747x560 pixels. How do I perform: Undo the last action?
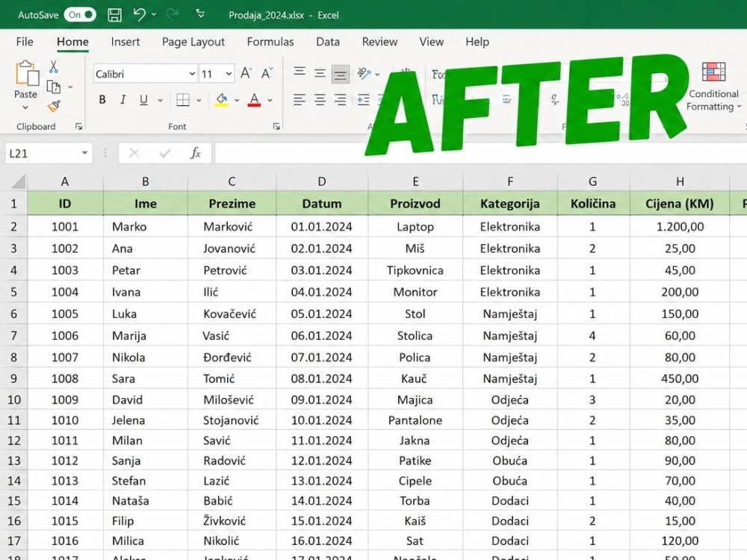[139, 14]
